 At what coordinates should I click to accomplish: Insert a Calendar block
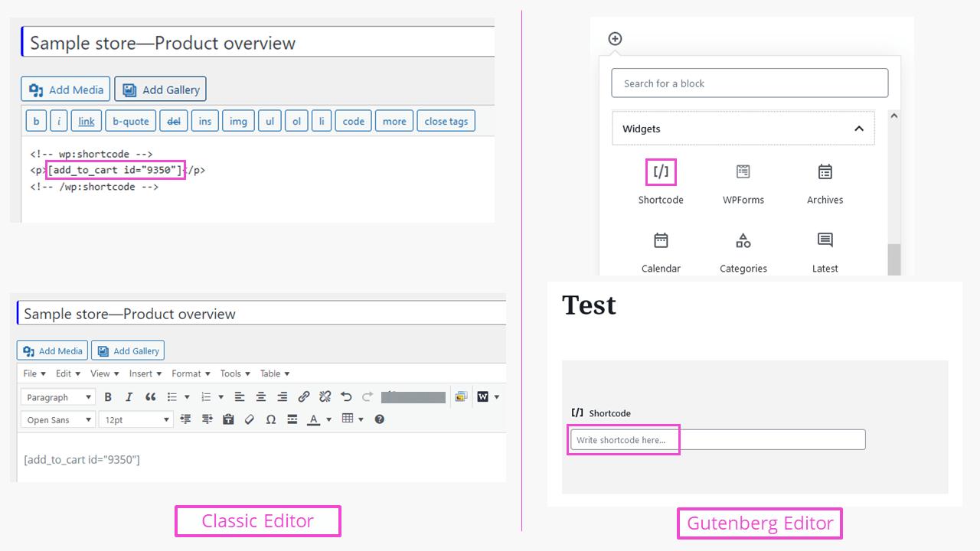(x=660, y=245)
